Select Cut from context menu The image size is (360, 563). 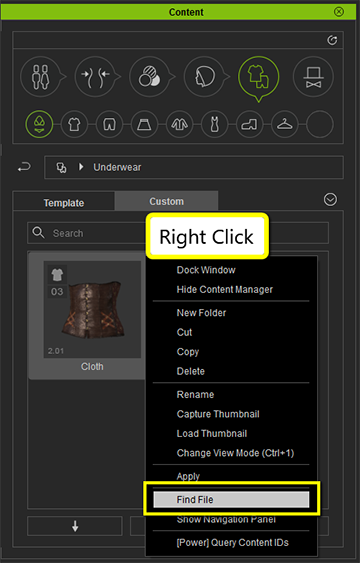click(184, 332)
